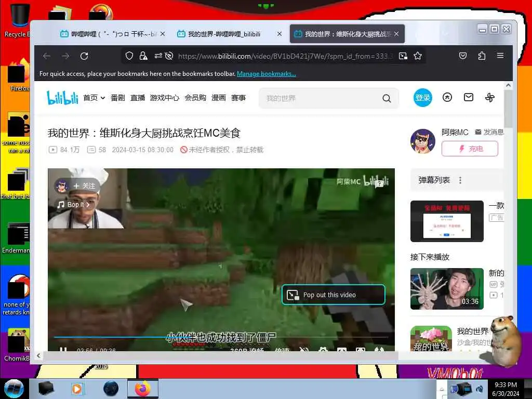
Task: Open the bilibili dynamics fan icon
Action: point(489,98)
